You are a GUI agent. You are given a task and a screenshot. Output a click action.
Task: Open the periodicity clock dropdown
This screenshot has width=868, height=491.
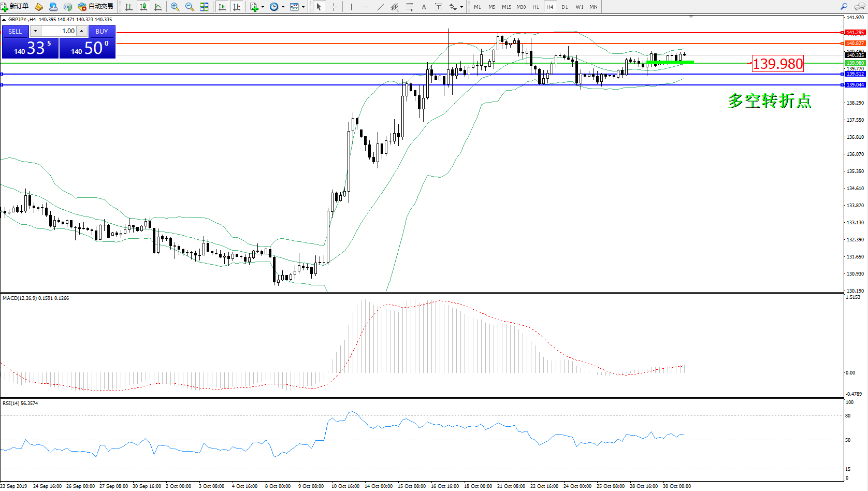tap(283, 7)
